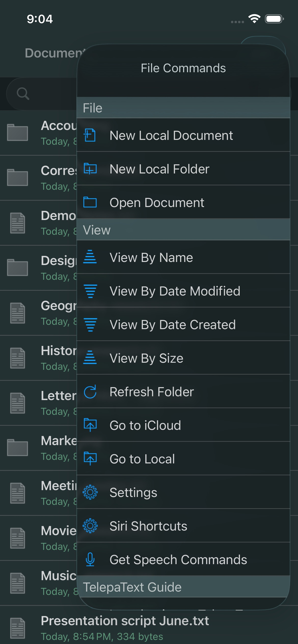Tap the View By Date Modified icon
This screenshot has width=298, height=644.
point(90,291)
